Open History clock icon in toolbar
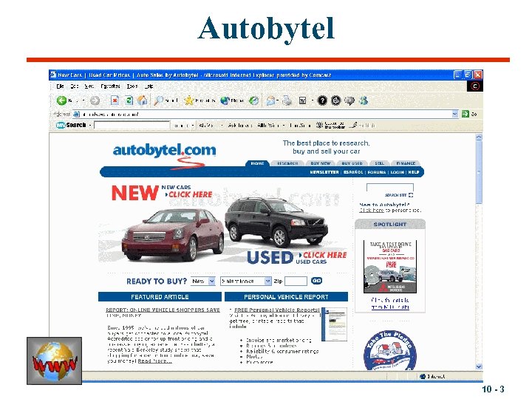532x399 pixels. (253, 100)
